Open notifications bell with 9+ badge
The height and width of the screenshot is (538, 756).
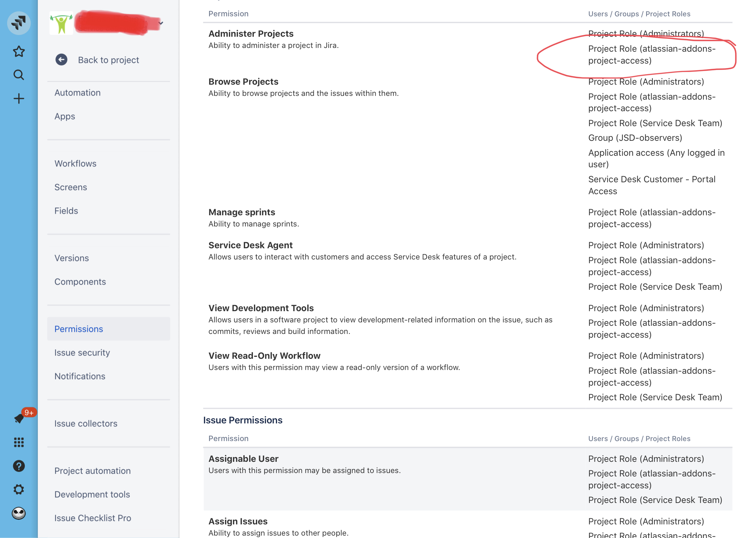pos(19,418)
